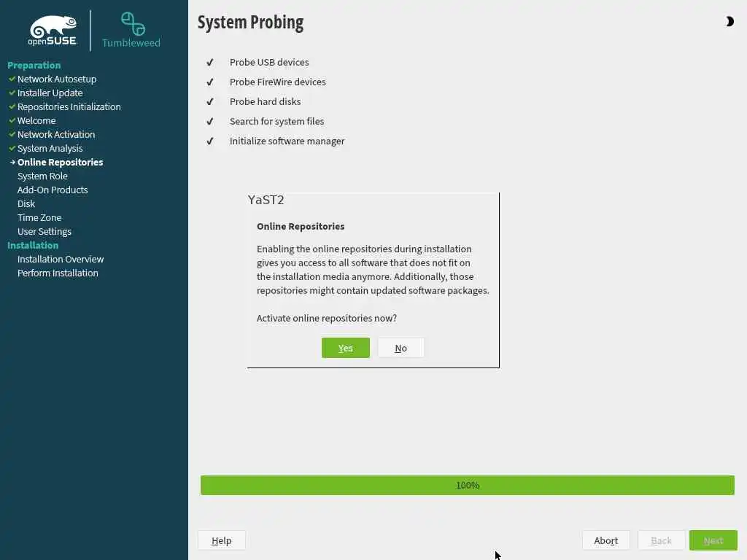Select Installer Update step
The width and height of the screenshot is (747, 560).
(50, 93)
